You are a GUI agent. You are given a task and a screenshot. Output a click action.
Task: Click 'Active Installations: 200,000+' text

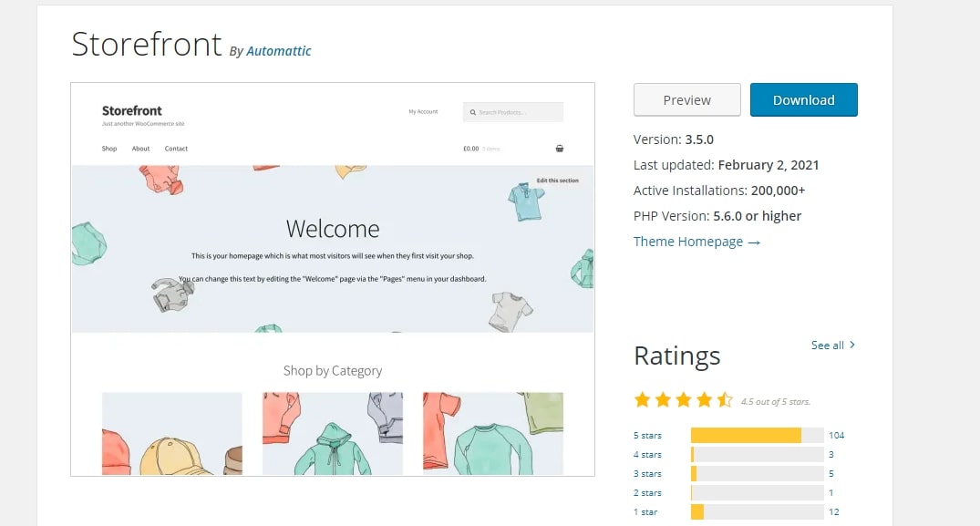[x=718, y=191]
